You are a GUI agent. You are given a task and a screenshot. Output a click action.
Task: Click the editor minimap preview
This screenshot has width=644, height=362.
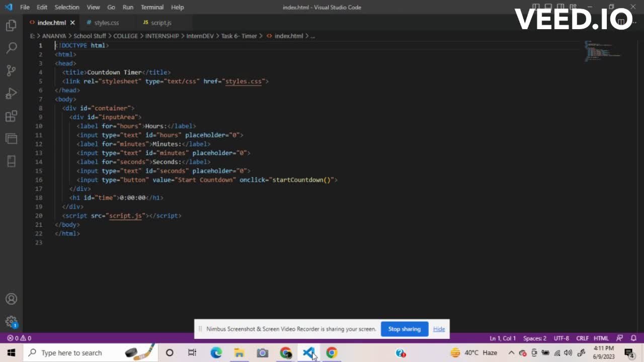point(603,51)
